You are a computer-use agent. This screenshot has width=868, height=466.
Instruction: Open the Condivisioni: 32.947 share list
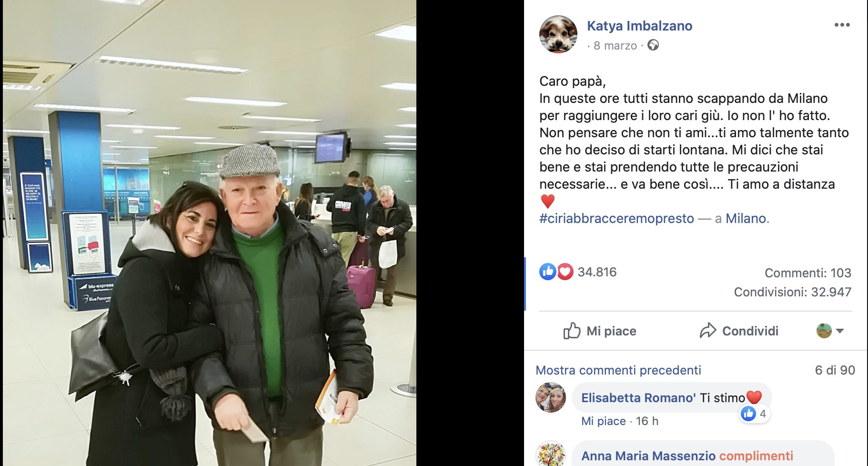point(792,292)
